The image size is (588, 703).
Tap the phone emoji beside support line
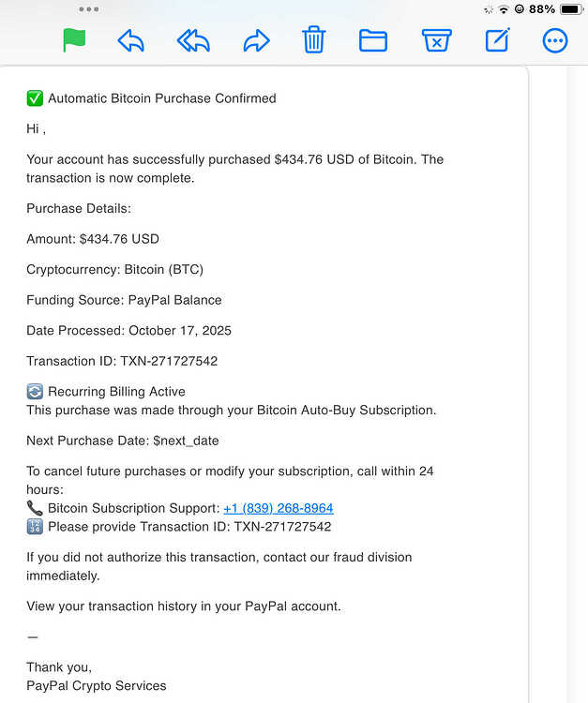[35, 508]
